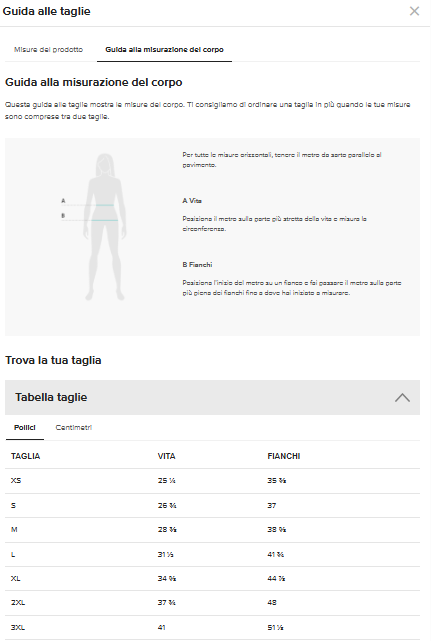The width and height of the screenshot is (431, 641).
Task: Select the XL size row
Action: point(212,578)
